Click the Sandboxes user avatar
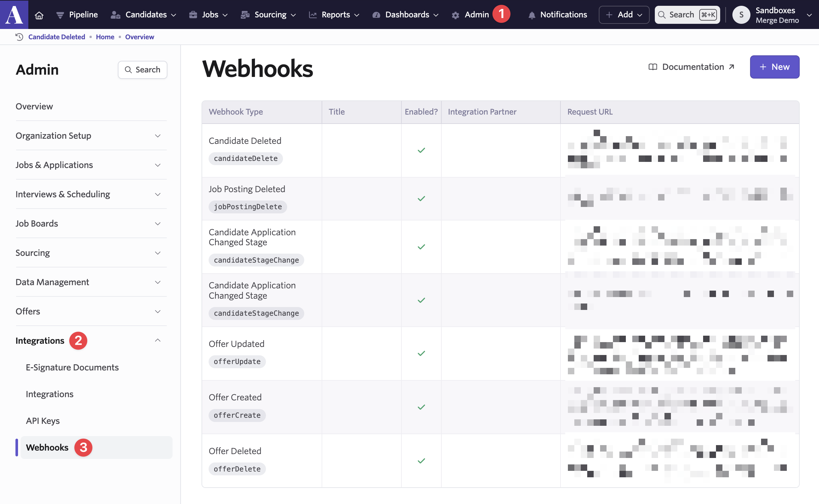The height and width of the screenshot is (504, 819). (741, 15)
